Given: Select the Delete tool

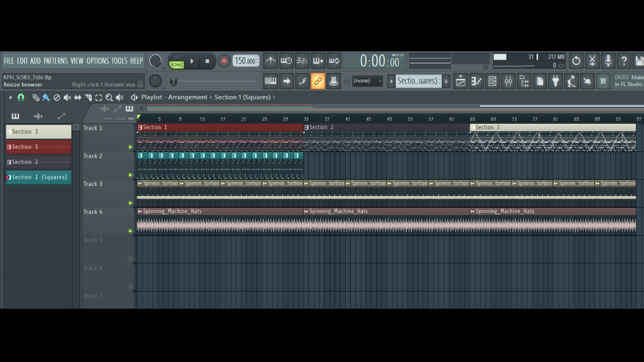Looking at the screenshot, I should coord(57,98).
